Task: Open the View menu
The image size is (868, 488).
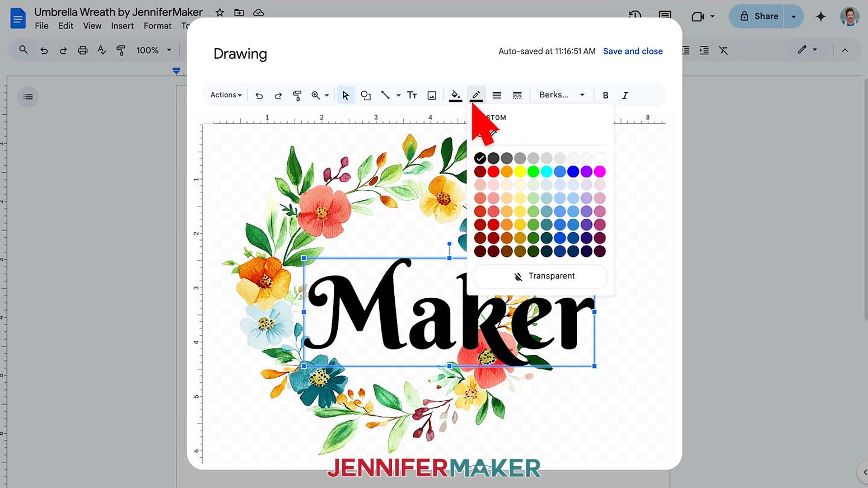Action: (92, 26)
